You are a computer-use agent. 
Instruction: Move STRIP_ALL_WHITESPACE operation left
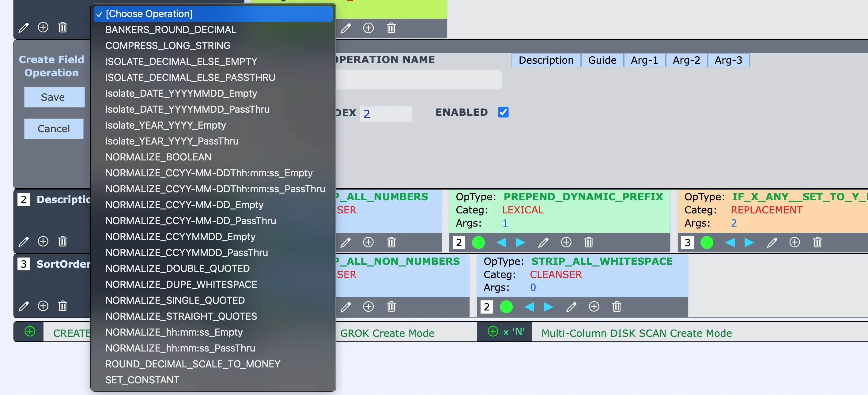pyautogui.click(x=529, y=307)
